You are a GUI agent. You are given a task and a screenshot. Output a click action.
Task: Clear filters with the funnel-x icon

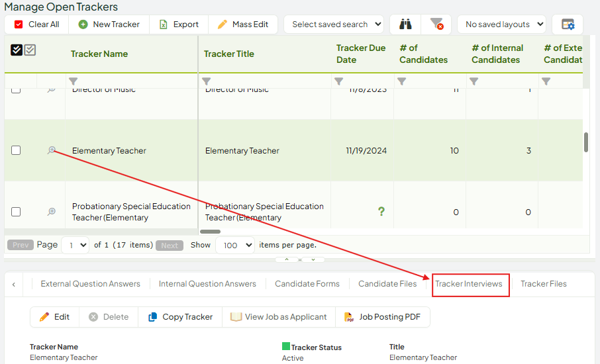click(436, 24)
